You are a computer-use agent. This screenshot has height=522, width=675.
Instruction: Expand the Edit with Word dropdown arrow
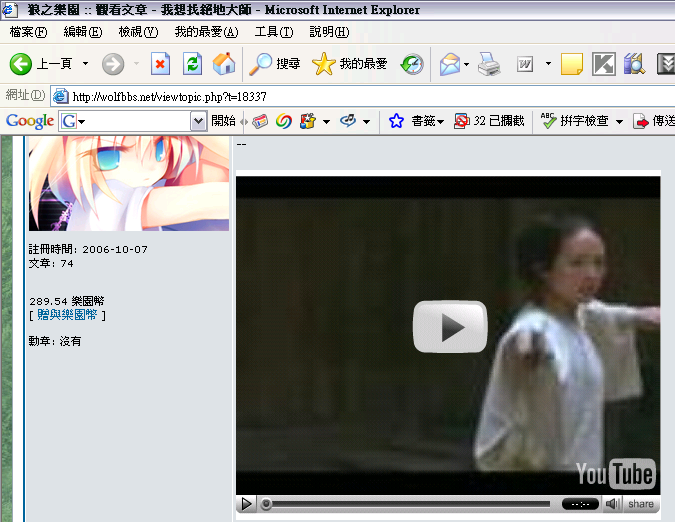point(548,64)
